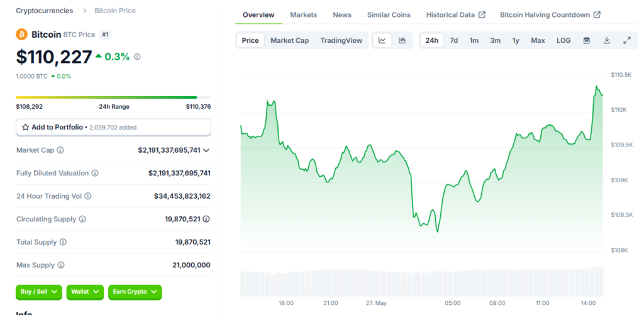Open the calendar date range icon

pyautogui.click(x=587, y=40)
